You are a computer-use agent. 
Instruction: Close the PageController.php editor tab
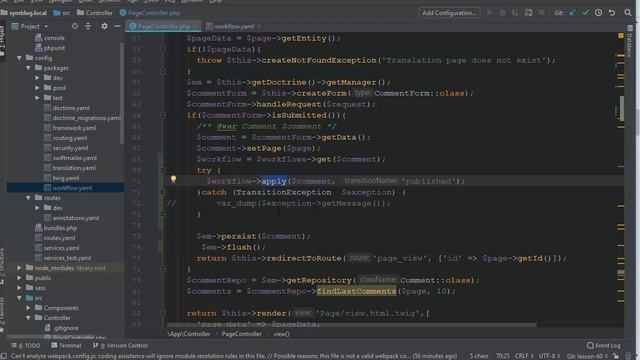pyautogui.click(x=196, y=27)
